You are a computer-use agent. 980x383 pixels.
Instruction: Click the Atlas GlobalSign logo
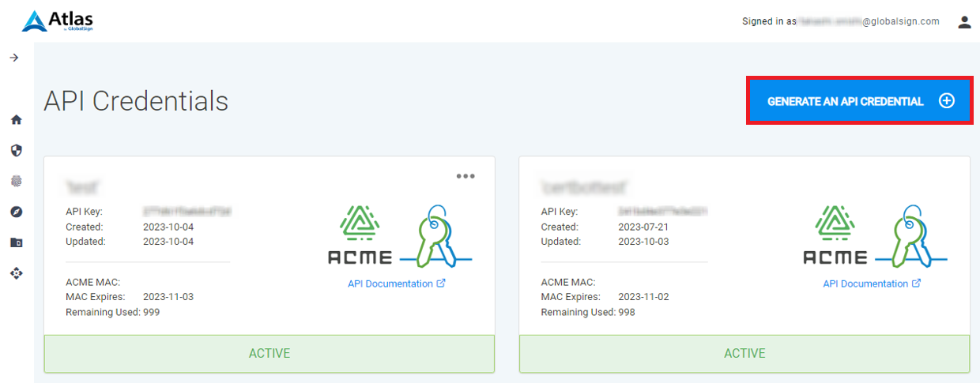(x=58, y=21)
